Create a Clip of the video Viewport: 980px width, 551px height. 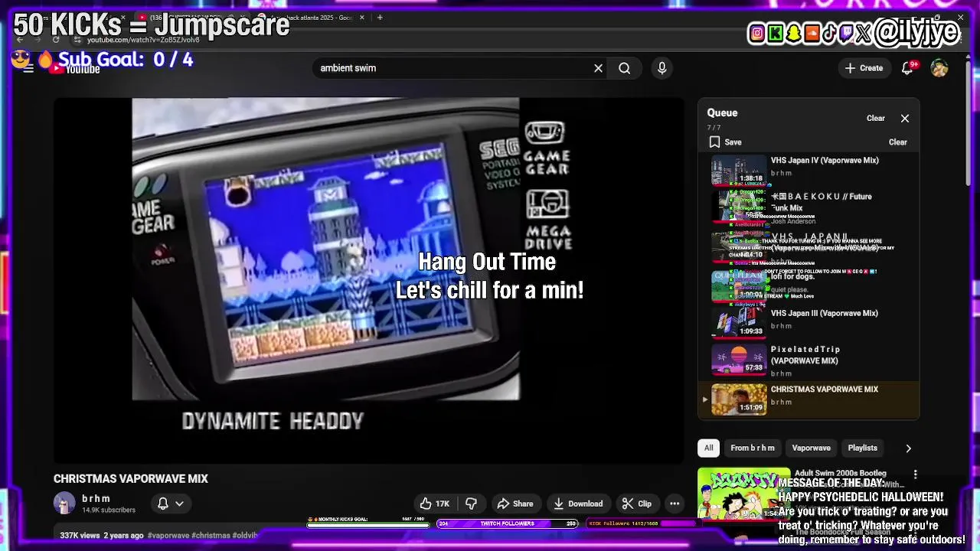pos(637,504)
